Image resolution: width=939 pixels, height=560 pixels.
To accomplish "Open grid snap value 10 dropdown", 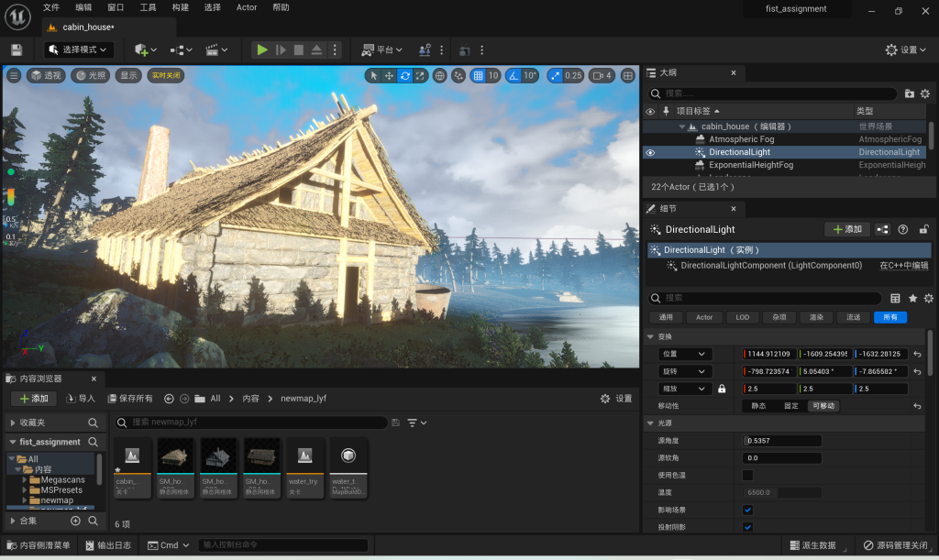I will click(493, 75).
